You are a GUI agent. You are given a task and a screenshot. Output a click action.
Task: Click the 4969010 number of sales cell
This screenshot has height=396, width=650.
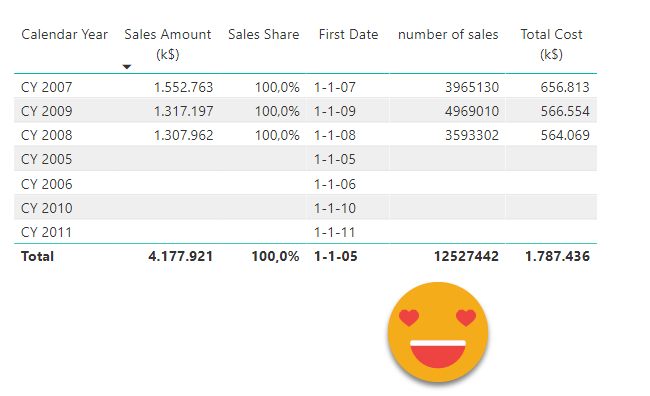(x=472, y=111)
